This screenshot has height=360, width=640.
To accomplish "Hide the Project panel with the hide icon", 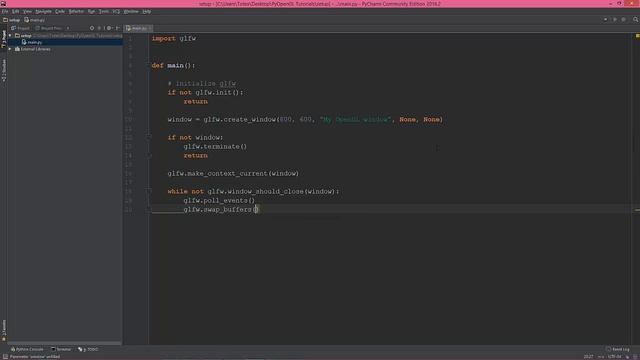I will tap(118, 28).
